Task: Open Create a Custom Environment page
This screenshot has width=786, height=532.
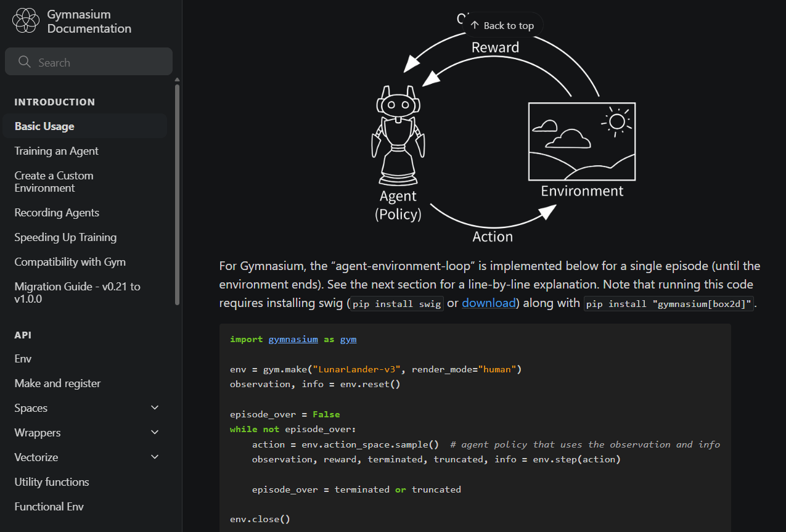Action: click(54, 182)
